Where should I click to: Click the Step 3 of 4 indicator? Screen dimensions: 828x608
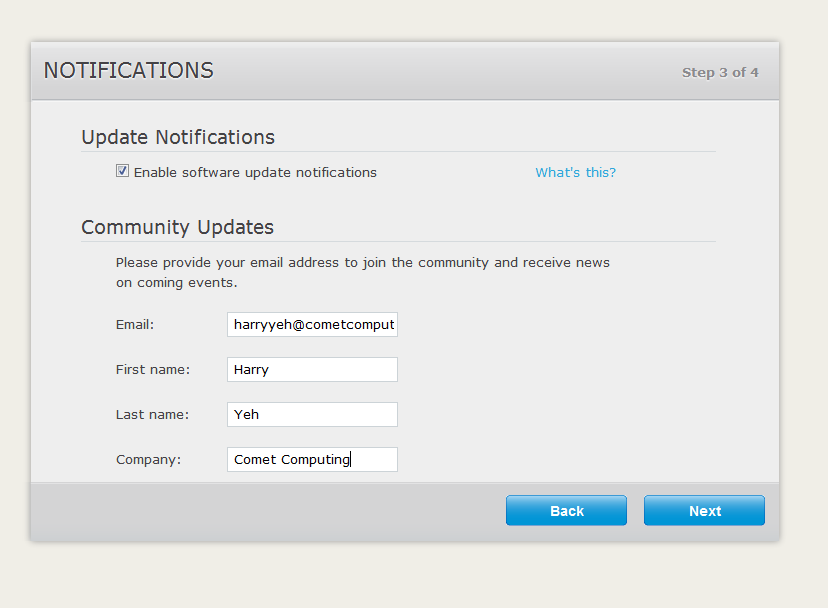pyautogui.click(x=720, y=72)
